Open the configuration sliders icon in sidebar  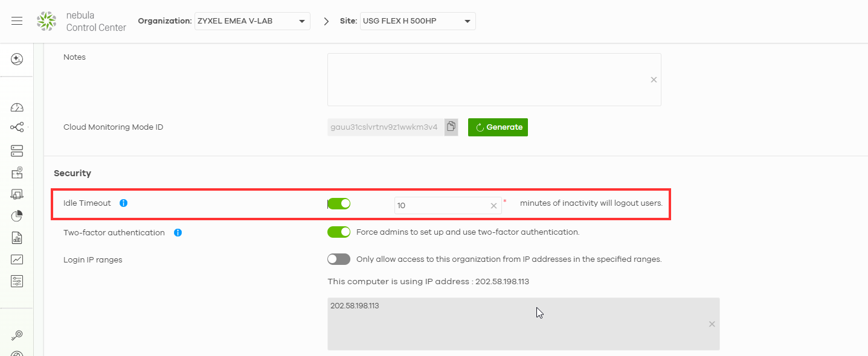pos(17,281)
